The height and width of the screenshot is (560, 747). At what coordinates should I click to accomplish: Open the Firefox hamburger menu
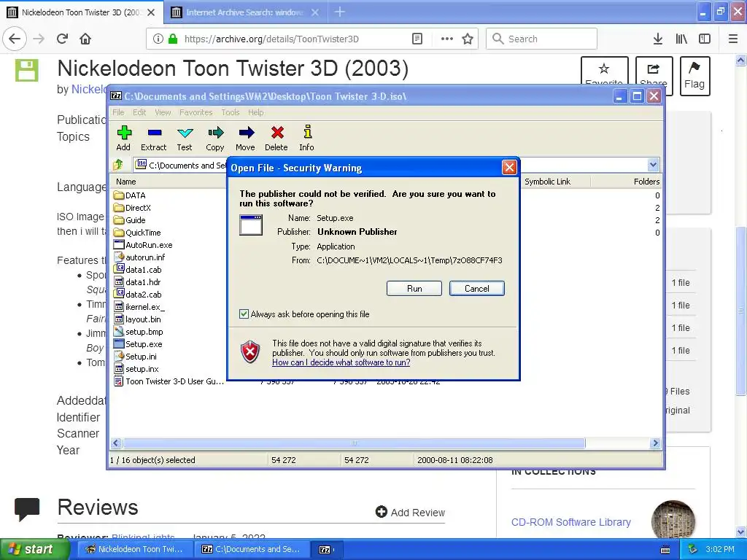pos(733,39)
